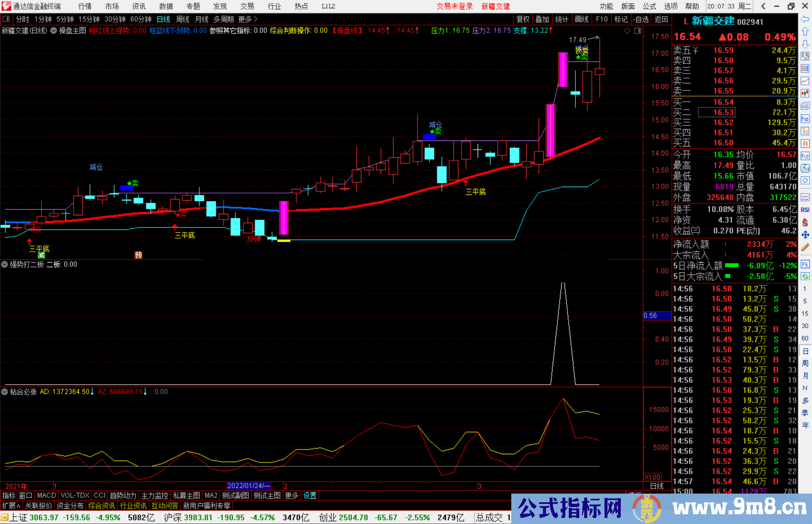Viewport: 812px width, 524px height.
Task: Click the 复权 button above the chart
Action: (x=523, y=19)
